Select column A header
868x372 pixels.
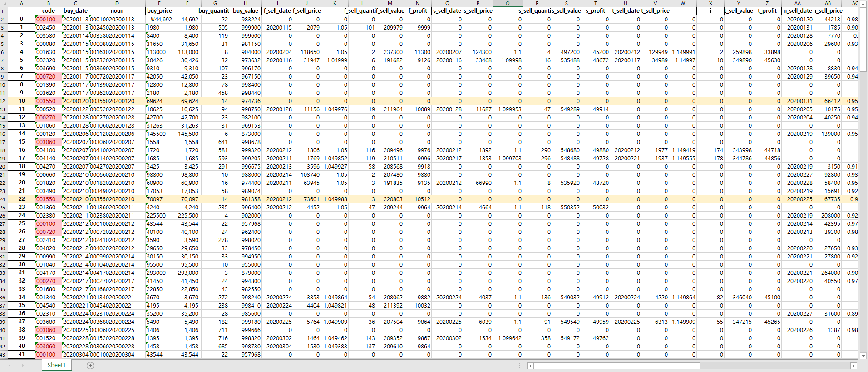tap(21, 3)
